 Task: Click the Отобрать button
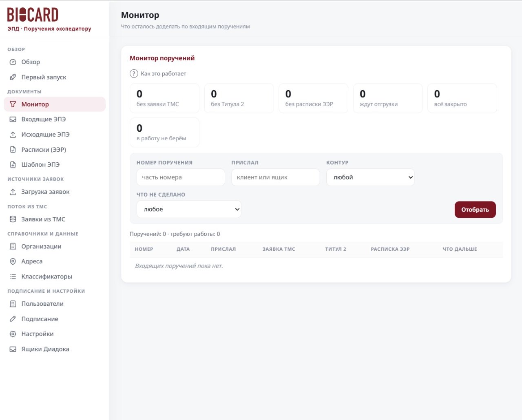pyautogui.click(x=475, y=210)
